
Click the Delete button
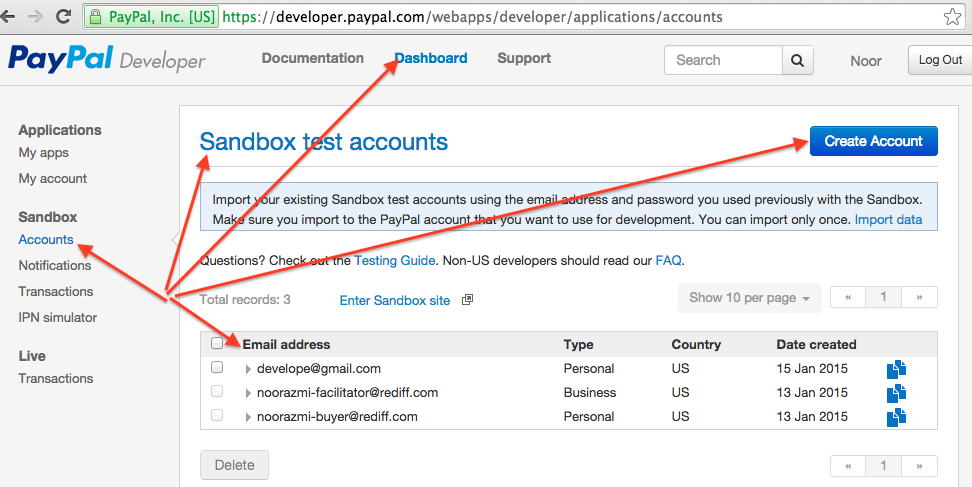[x=234, y=465]
